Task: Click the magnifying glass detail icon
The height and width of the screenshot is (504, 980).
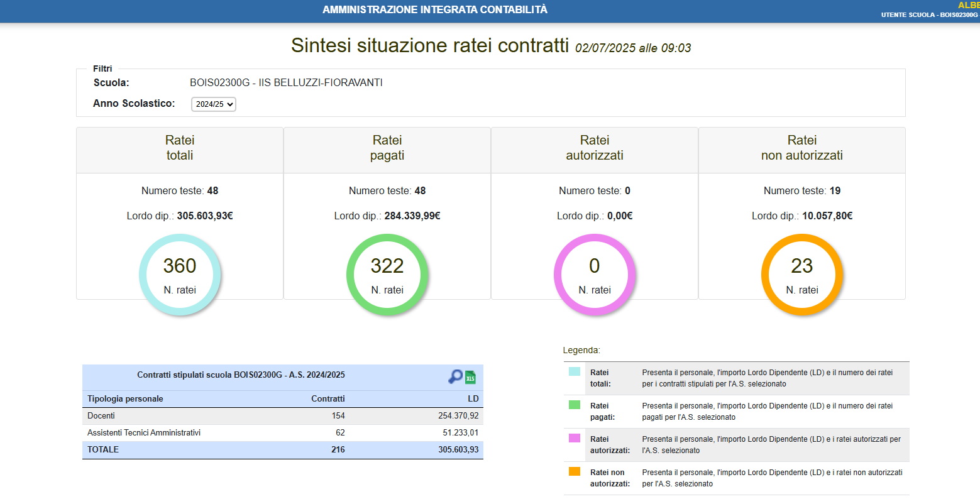Action: click(454, 376)
